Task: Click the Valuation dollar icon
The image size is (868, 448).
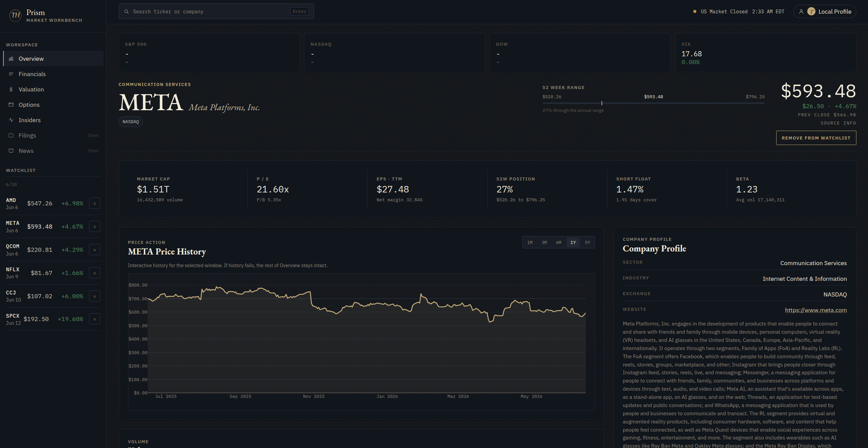Action: click(x=11, y=89)
